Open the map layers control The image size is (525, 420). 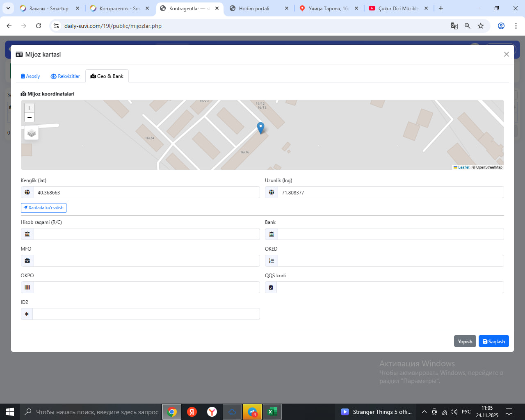[x=32, y=133]
